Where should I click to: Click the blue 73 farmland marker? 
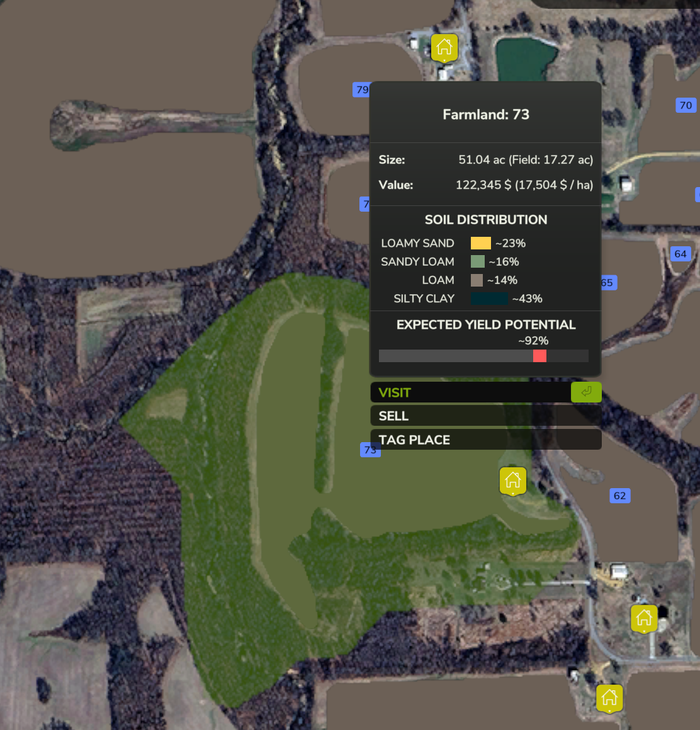coord(370,449)
